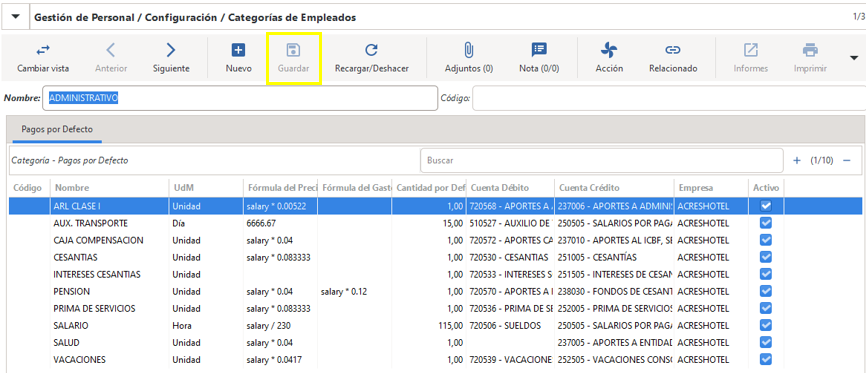Toggle Activo checkbox for VACACIONES

click(766, 359)
